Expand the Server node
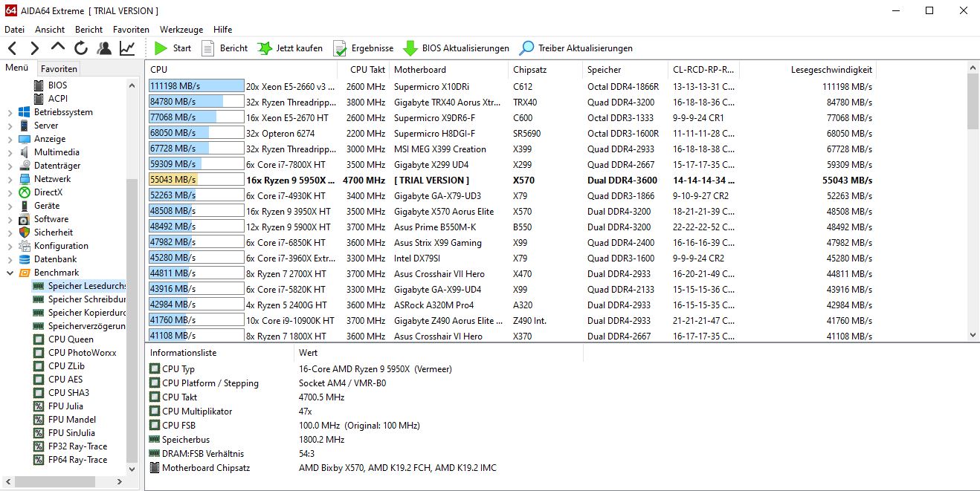 point(10,126)
